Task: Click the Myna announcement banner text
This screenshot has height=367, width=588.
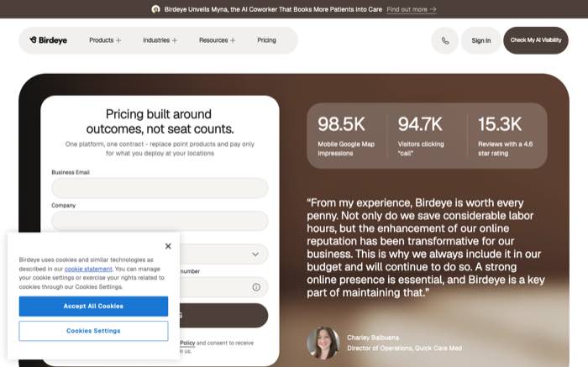Action: [x=273, y=9]
